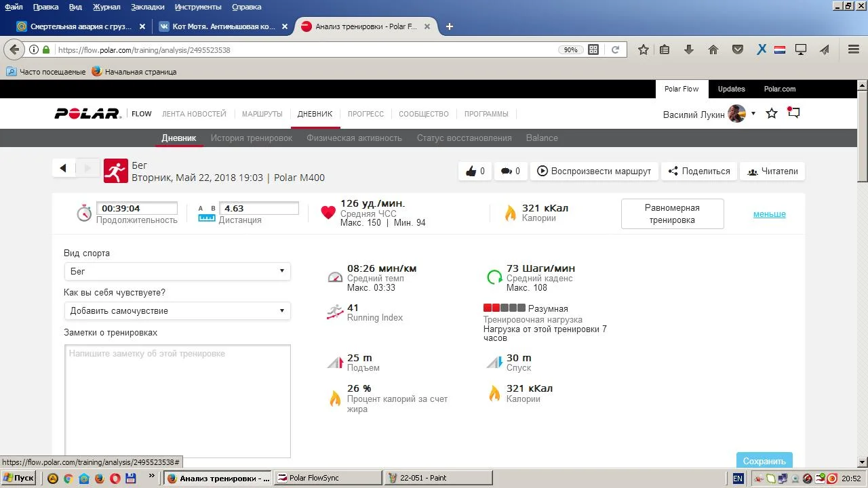Open the Polar.com top tab
The image size is (868, 488).
pyautogui.click(x=779, y=89)
